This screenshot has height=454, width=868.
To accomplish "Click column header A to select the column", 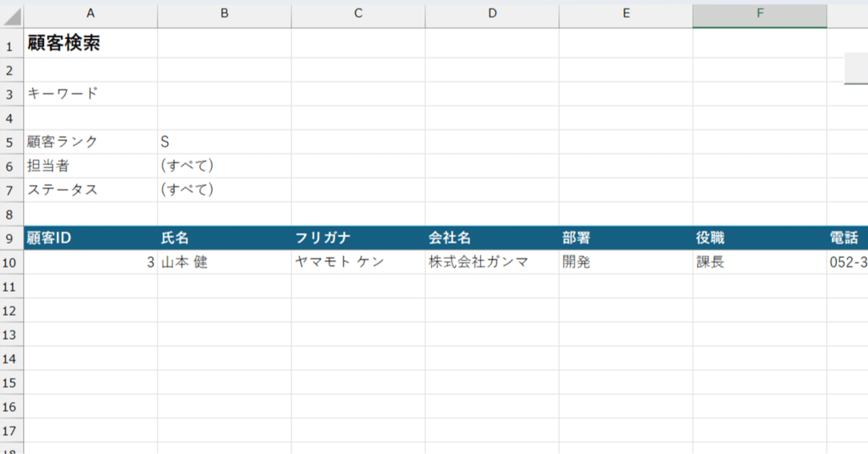I will click(x=90, y=12).
